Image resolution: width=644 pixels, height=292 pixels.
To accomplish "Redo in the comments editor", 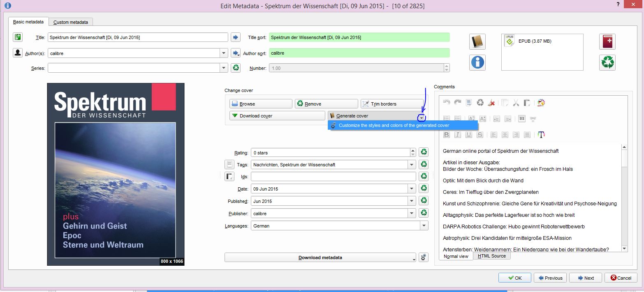I will pos(458,103).
